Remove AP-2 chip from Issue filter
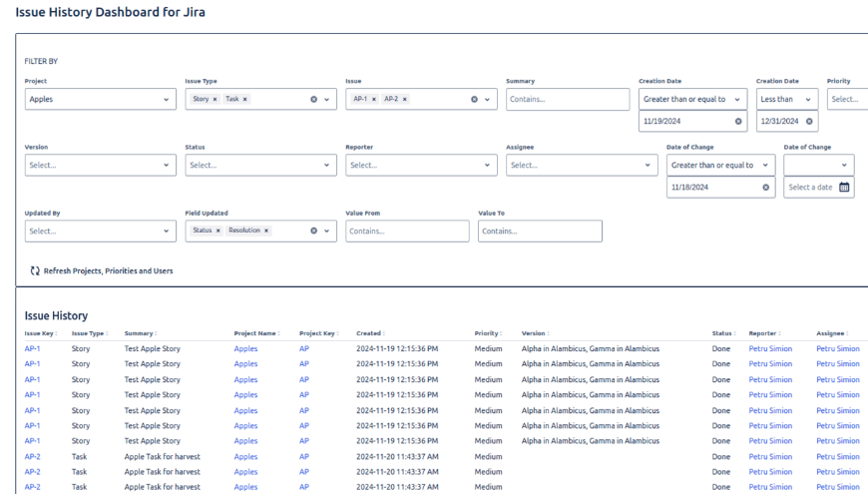 coord(405,100)
